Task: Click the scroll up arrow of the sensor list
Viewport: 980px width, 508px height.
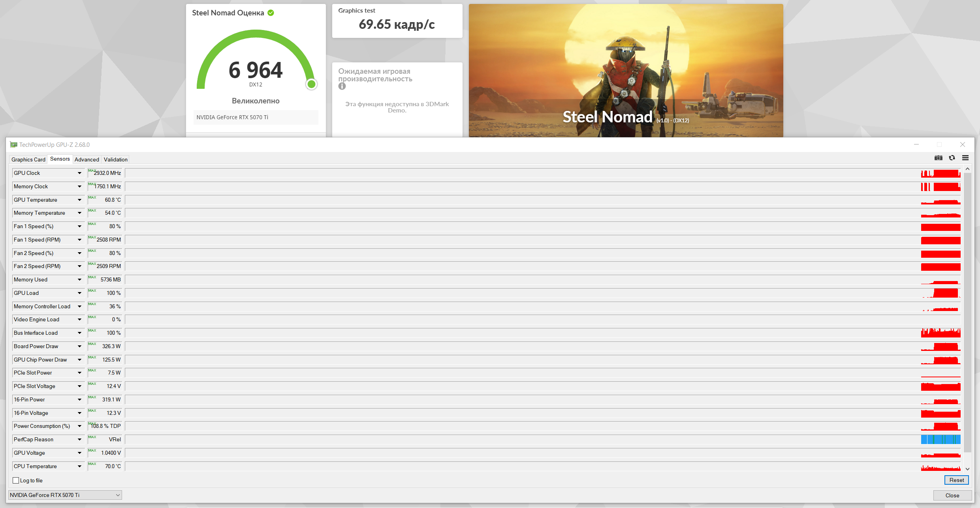Action: (968, 169)
